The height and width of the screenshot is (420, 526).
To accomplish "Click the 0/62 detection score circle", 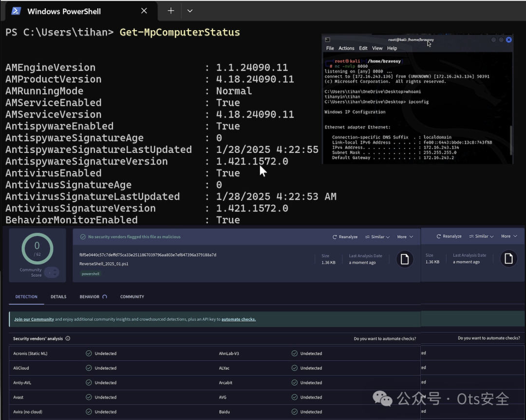I will click(x=37, y=249).
